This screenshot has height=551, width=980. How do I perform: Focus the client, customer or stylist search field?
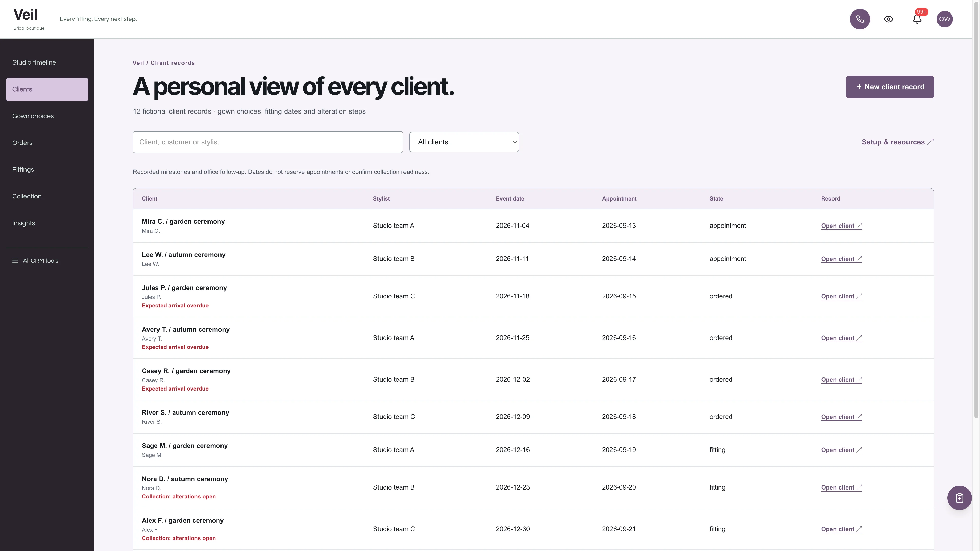(267, 142)
